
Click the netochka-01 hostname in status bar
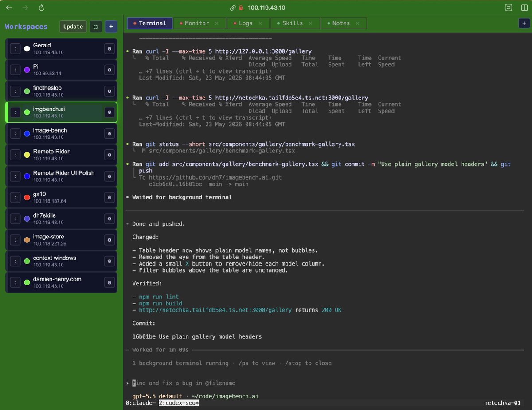pos(502,403)
